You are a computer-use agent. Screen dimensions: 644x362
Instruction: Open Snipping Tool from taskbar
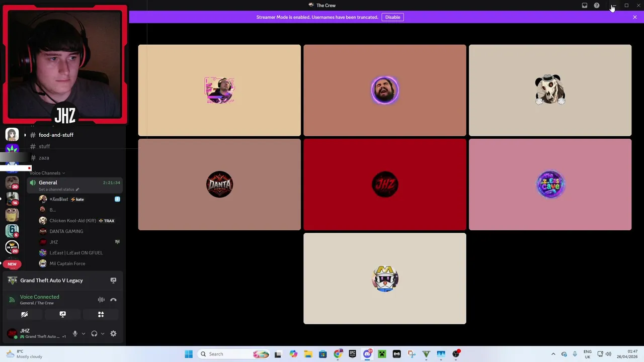[x=412, y=354]
